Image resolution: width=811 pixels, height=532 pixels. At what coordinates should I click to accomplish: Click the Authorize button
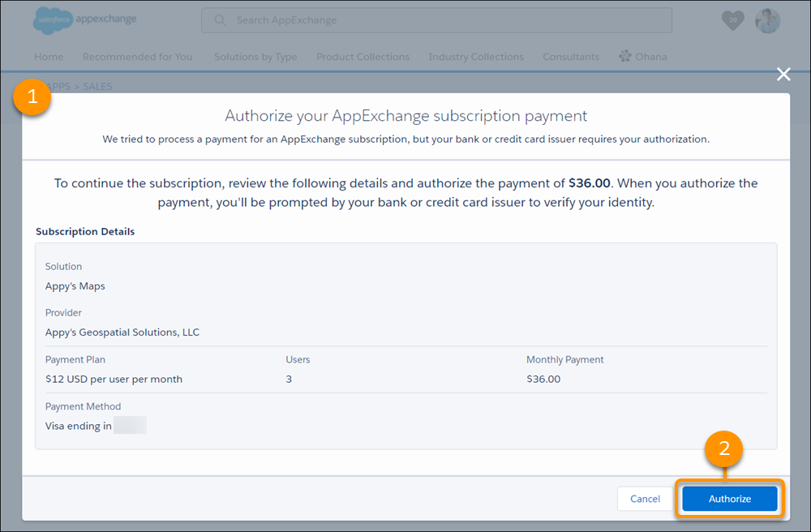tap(729, 499)
